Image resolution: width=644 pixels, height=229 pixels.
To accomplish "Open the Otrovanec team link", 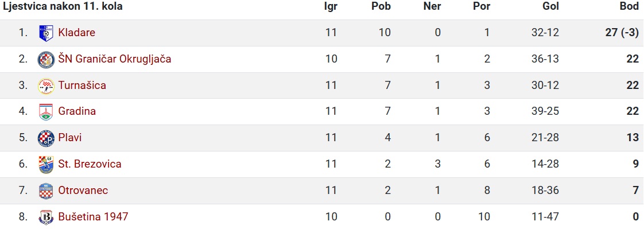I will 83,191.
